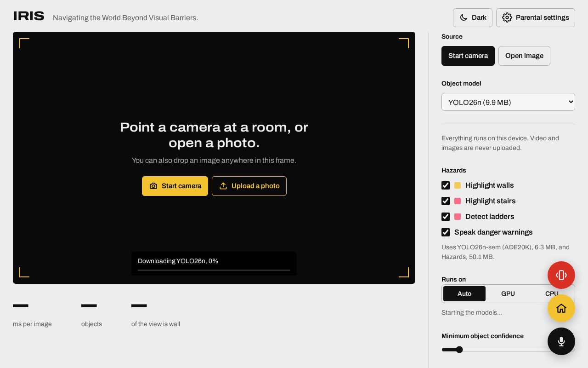Choose the Auto runs-on option
This screenshot has height=368, width=588.
(464, 293)
